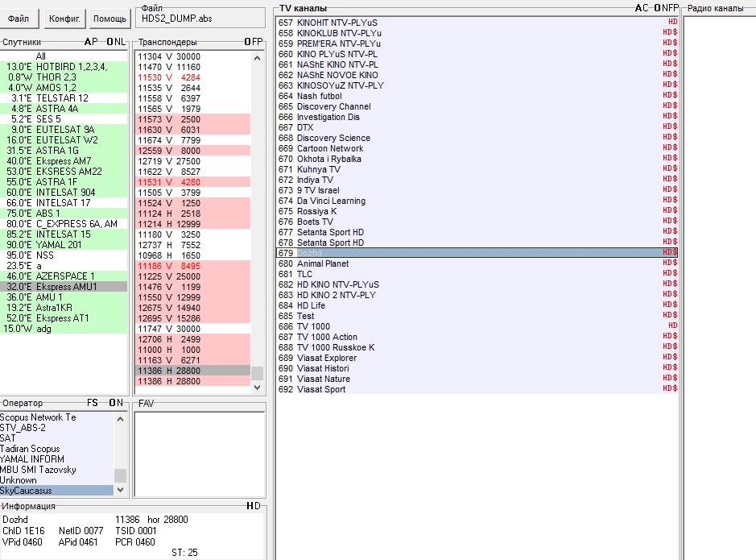Toggle the H letter in Информация header
Screen dimensions: 756x560
tap(250, 506)
